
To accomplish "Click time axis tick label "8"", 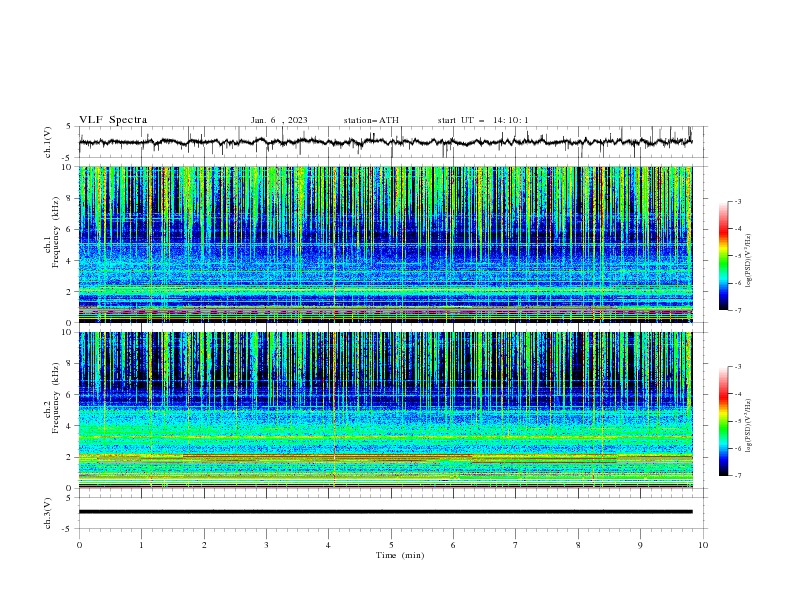I will (578, 545).
